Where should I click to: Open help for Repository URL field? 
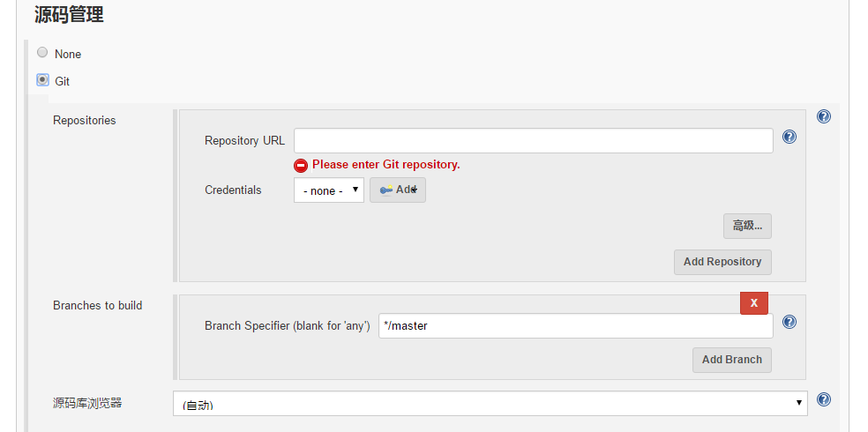(789, 137)
